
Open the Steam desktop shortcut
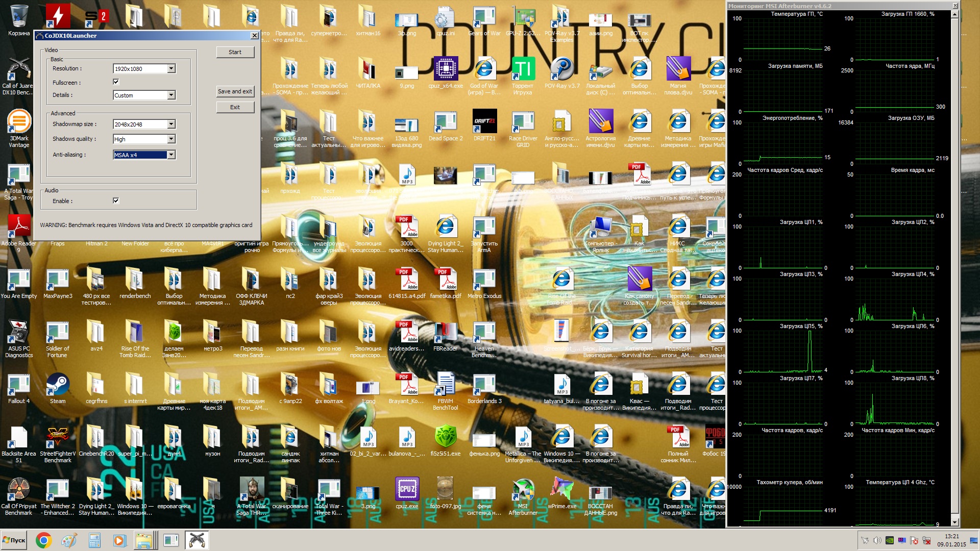coord(58,385)
